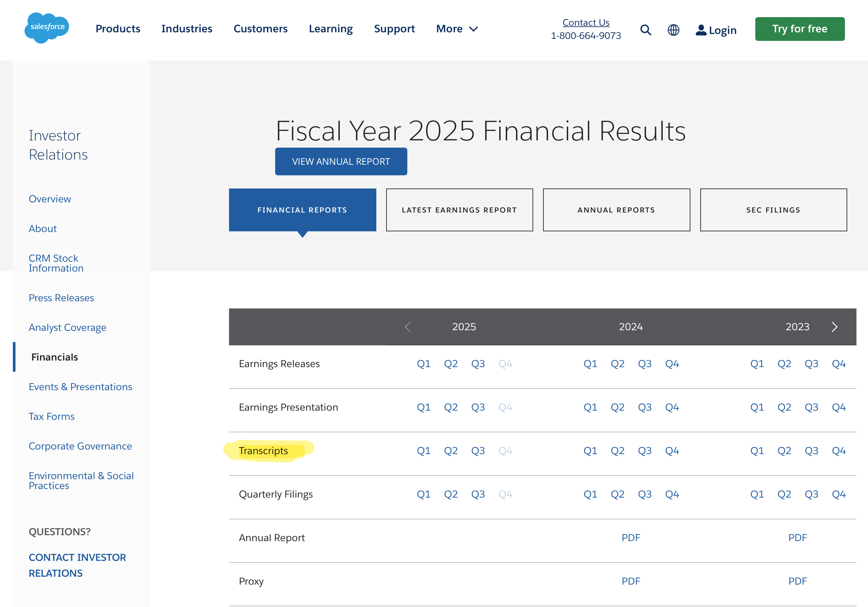Open the Industries navigation menu
This screenshot has height=607, width=868.
point(187,29)
